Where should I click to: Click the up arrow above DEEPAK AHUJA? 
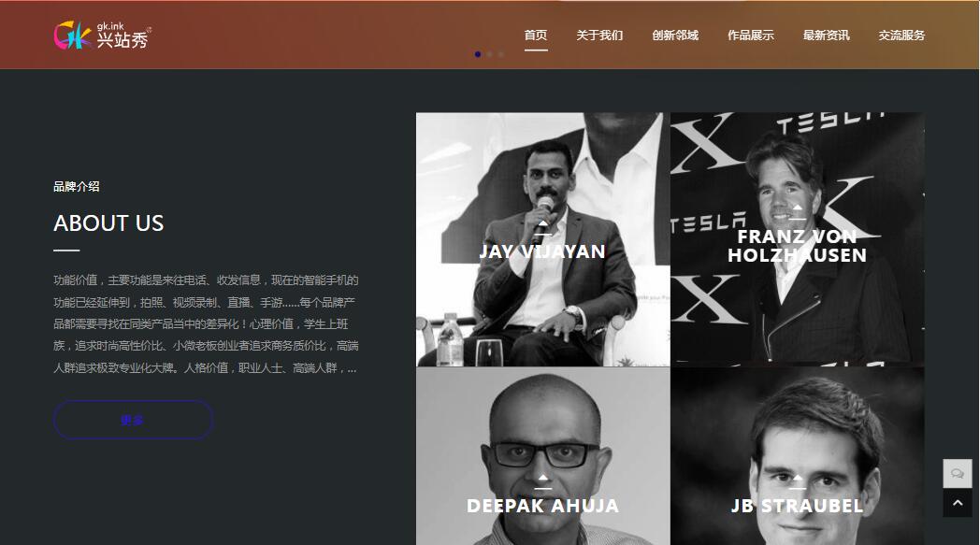(542, 478)
